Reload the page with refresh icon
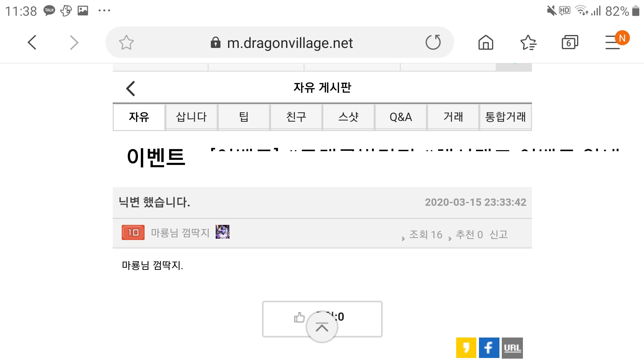Image resolution: width=644 pixels, height=362 pixels. point(433,42)
